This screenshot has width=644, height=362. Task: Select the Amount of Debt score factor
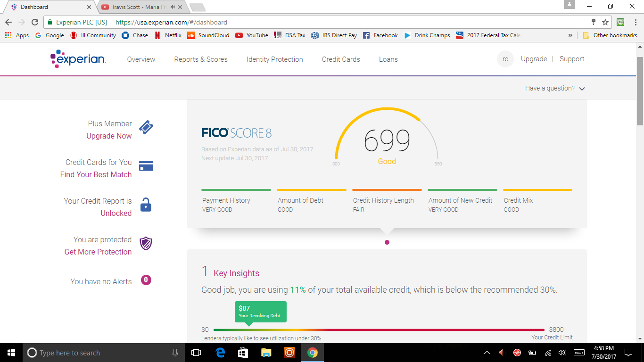[312, 201]
